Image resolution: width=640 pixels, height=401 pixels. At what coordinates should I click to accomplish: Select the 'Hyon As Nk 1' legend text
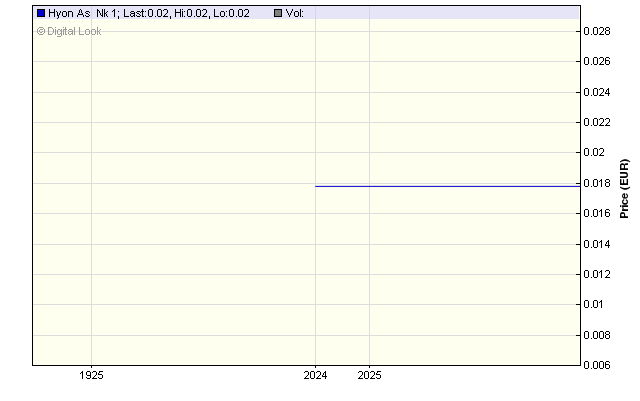point(82,13)
